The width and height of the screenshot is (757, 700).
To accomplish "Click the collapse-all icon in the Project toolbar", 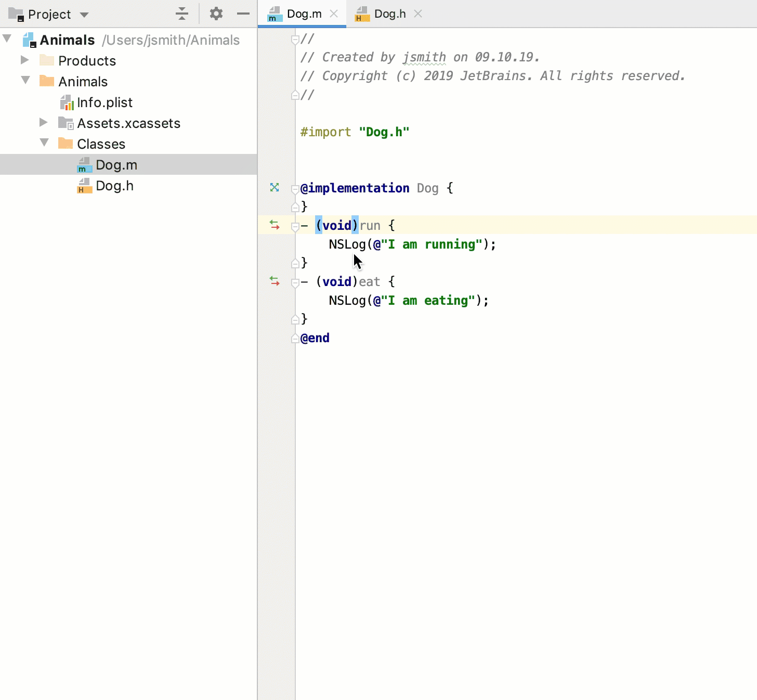I will [181, 14].
